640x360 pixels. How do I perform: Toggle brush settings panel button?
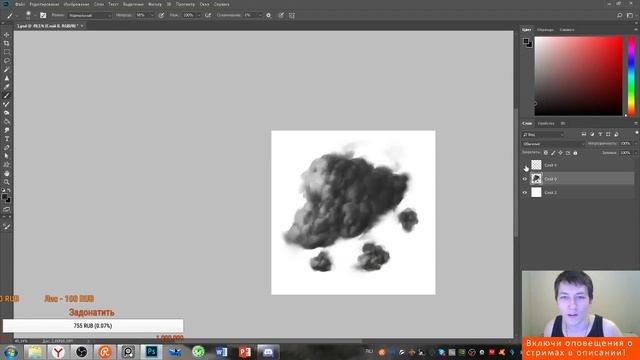click(x=43, y=15)
